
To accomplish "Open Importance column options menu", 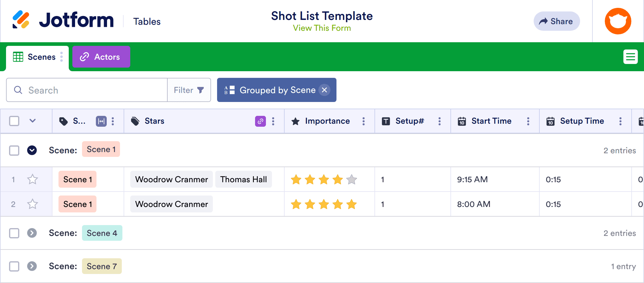I will pyautogui.click(x=364, y=121).
